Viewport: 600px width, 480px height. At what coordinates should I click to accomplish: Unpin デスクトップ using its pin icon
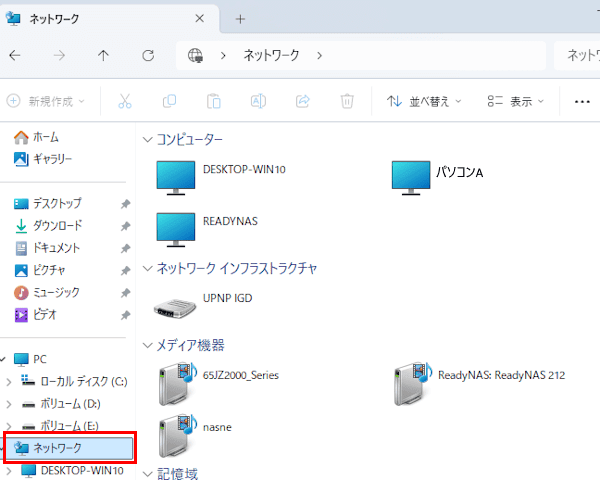[126, 204]
